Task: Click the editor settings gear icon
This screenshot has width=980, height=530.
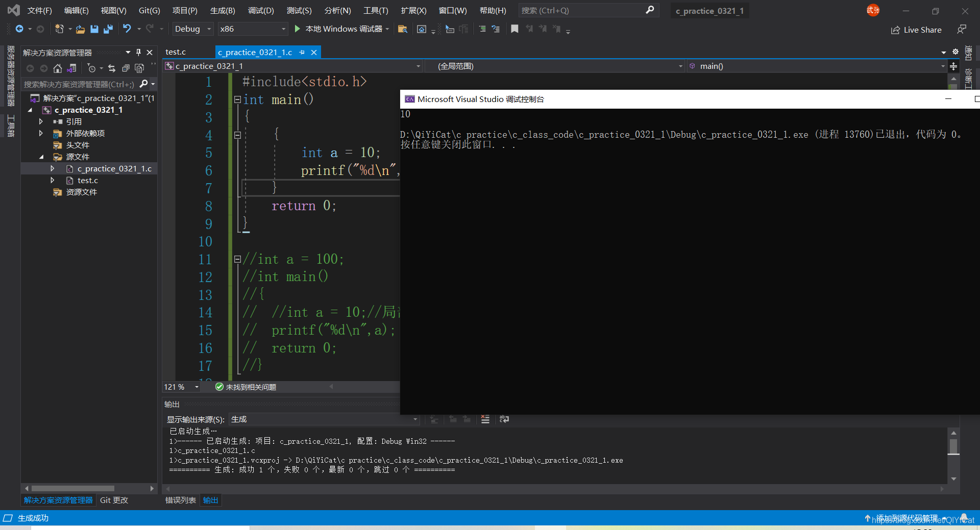Action: (955, 52)
